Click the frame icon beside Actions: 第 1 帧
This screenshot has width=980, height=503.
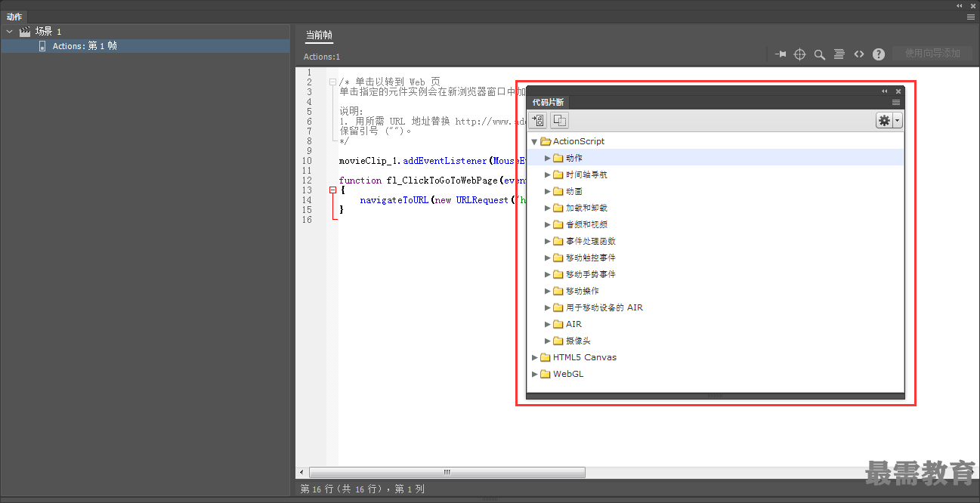click(x=42, y=46)
